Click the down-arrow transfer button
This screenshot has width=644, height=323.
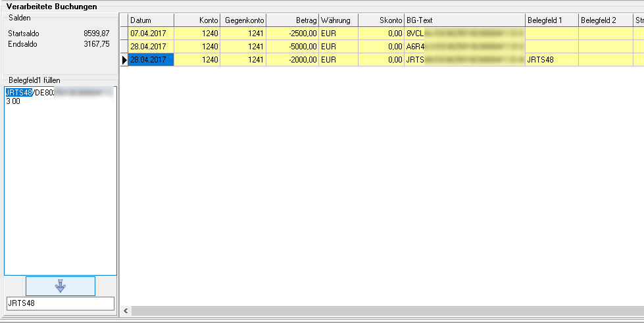coord(61,286)
